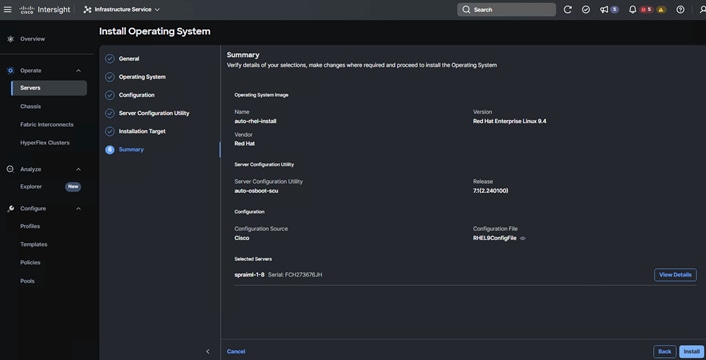Refresh the page with refresh icon
The image size is (706, 360).
click(567, 9)
